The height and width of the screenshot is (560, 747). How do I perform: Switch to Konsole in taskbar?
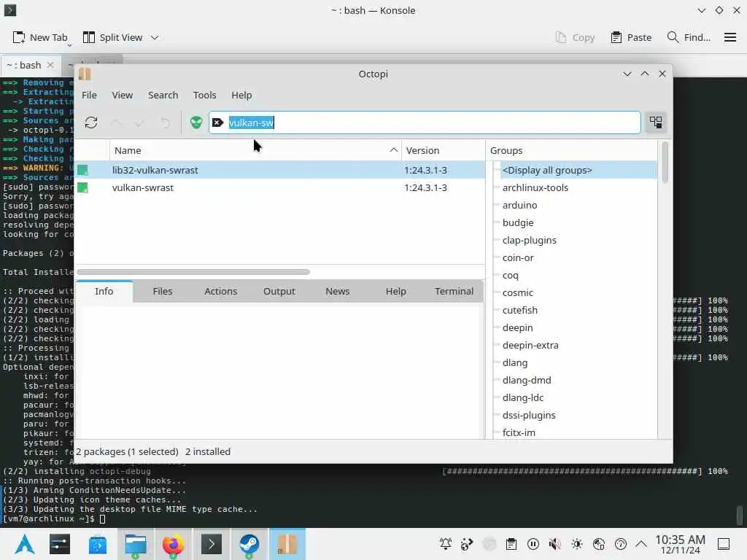(212, 544)
